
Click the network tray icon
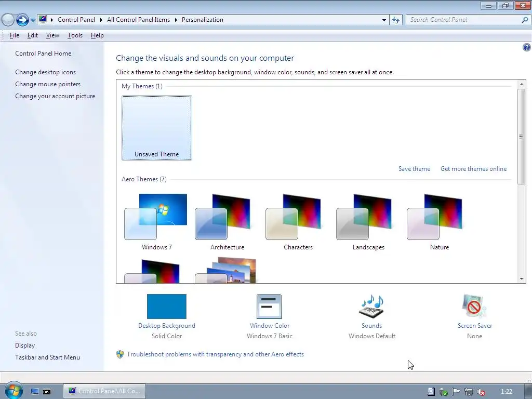click(x=469, y=392)
